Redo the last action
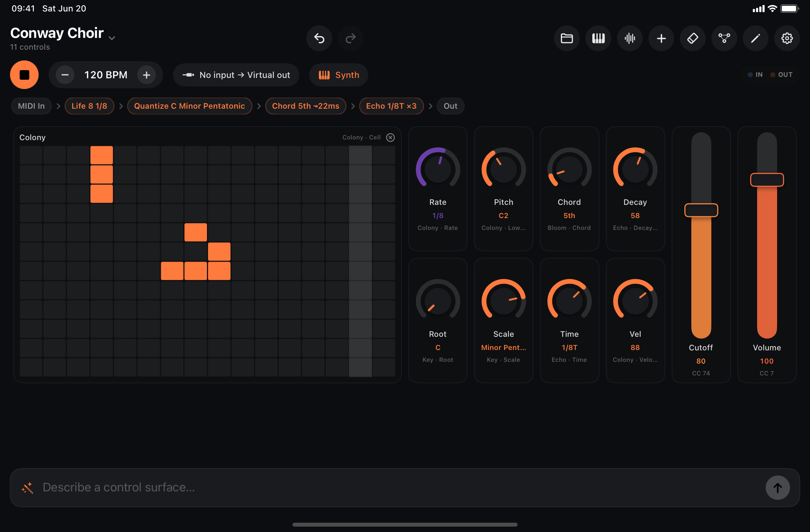The image size is (810, 532). coord(351,38)
